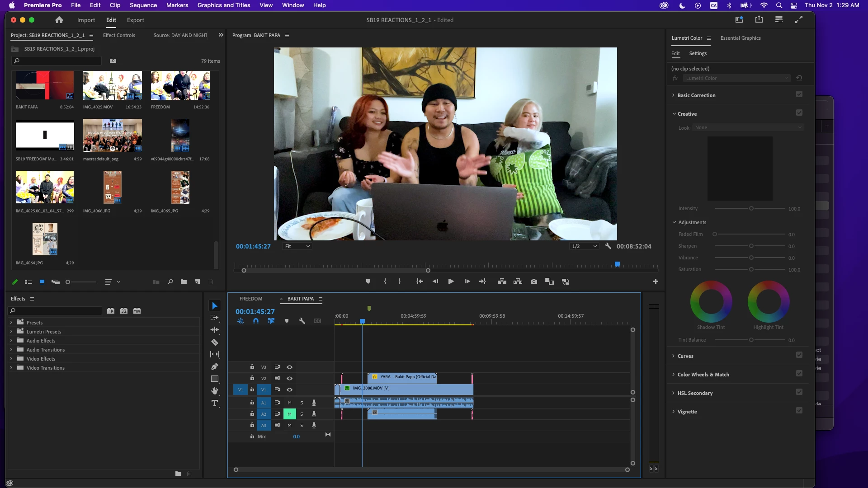This screenshot has height=488, width=868.
Task: Switch to the FREEDOM sequence tab
Action: point(251,299)
